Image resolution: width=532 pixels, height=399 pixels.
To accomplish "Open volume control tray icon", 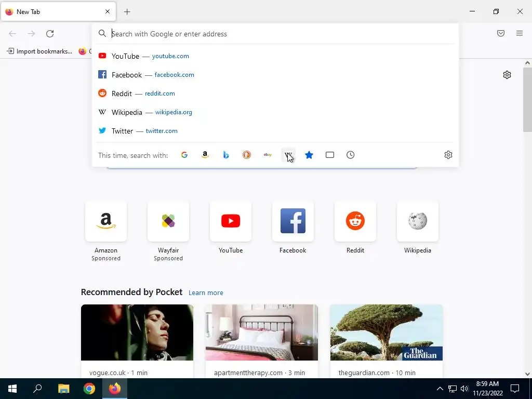I will (464, 389).
